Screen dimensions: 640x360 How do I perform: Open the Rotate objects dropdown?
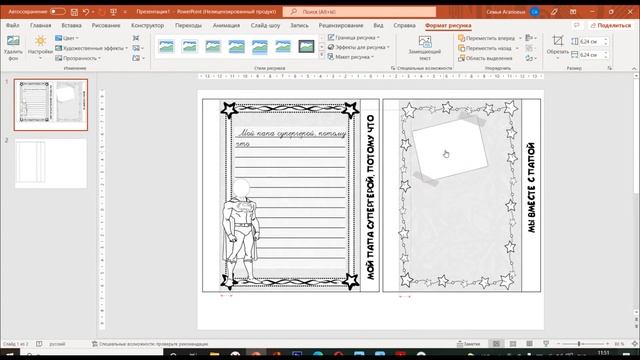531,58
